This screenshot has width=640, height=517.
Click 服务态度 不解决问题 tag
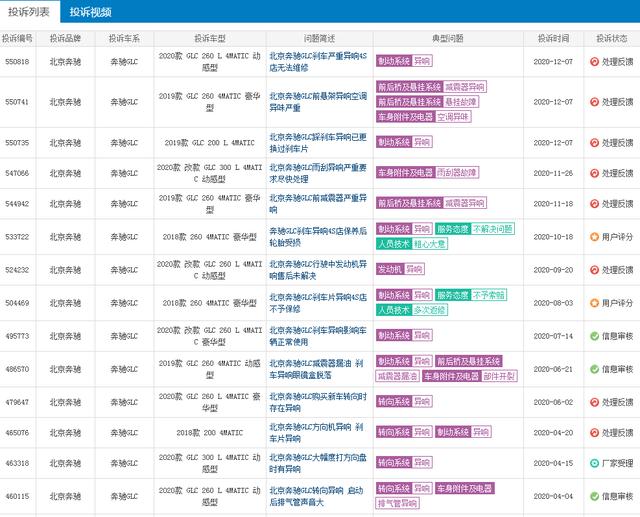[x=475, y=229]
